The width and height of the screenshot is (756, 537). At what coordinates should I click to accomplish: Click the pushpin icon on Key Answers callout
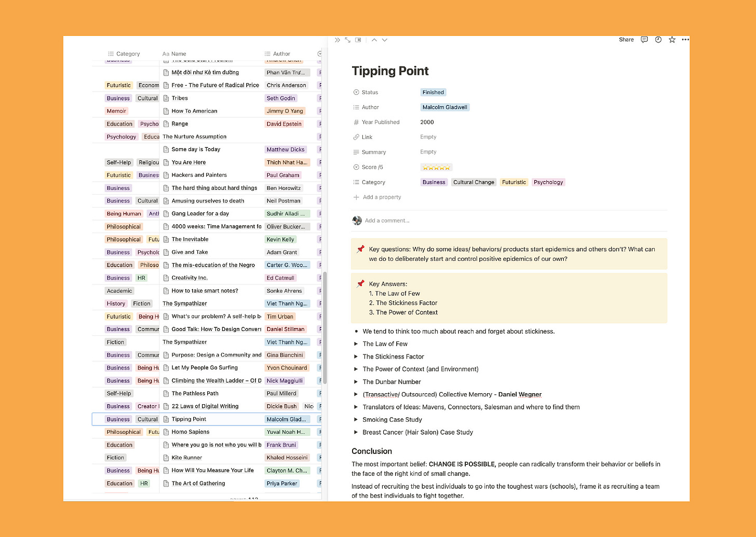pos(360,284)
